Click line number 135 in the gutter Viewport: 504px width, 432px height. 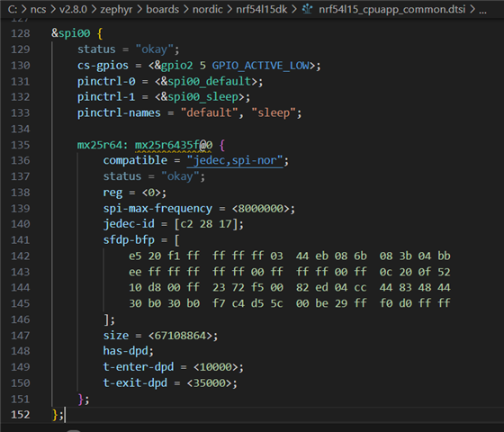[x=20, y=145]
